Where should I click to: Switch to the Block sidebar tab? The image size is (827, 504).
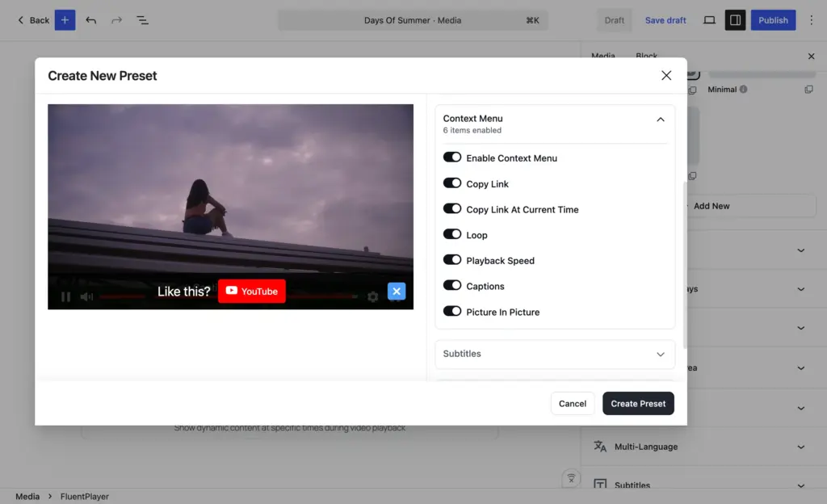(x=646, y=56)
